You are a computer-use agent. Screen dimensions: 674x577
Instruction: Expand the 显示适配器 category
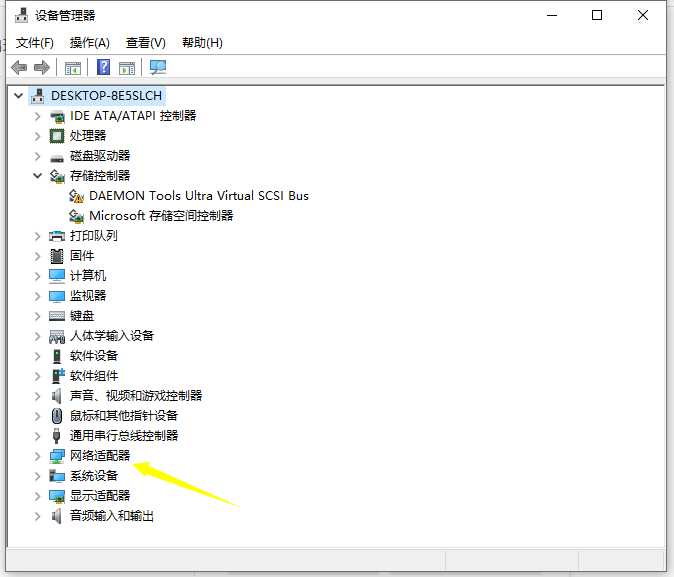click(x=38, y=496)
